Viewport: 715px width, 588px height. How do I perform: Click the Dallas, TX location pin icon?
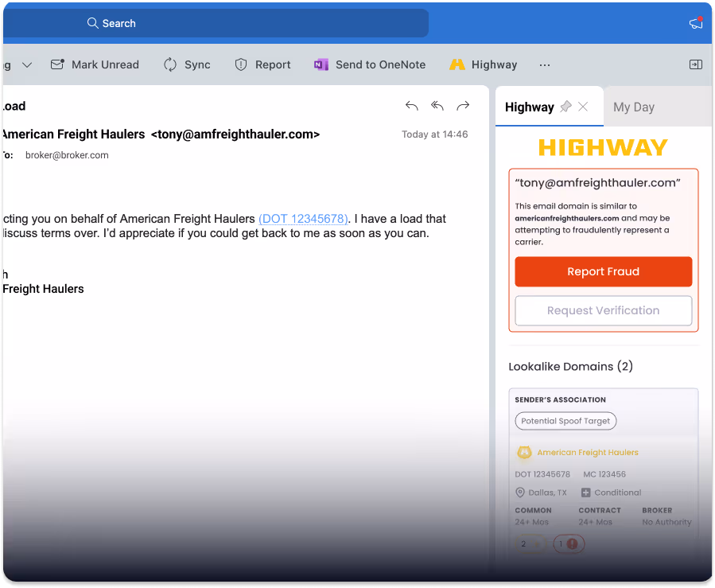tap(520, 493)
